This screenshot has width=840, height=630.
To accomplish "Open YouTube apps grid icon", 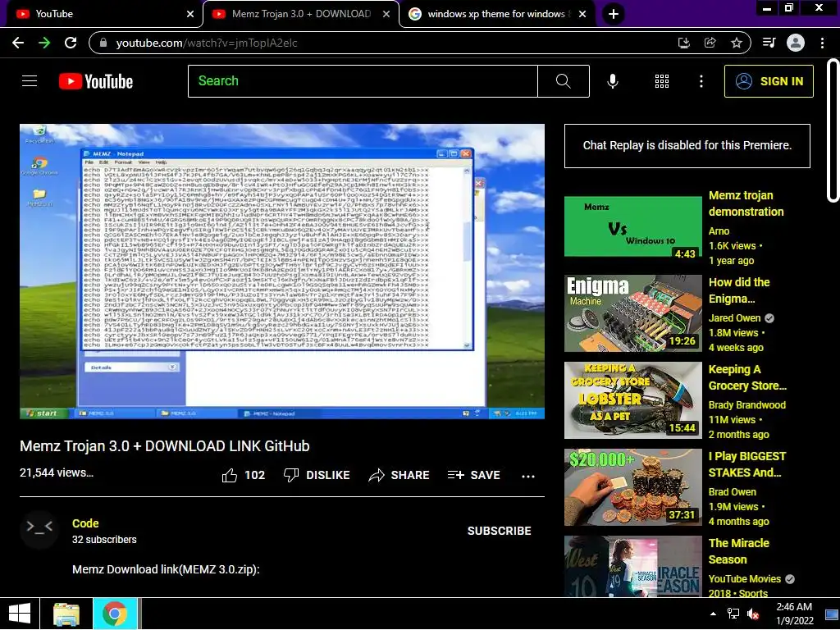I will [662, 81].
